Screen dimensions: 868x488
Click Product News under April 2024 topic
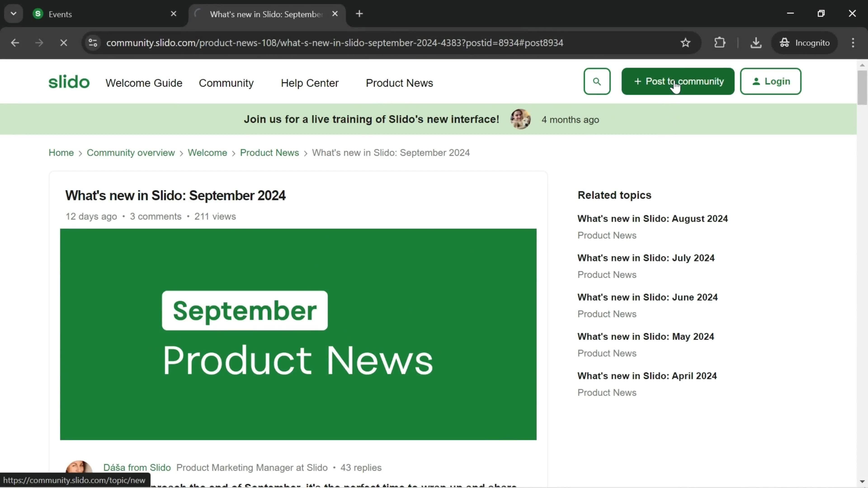[607, 392]
